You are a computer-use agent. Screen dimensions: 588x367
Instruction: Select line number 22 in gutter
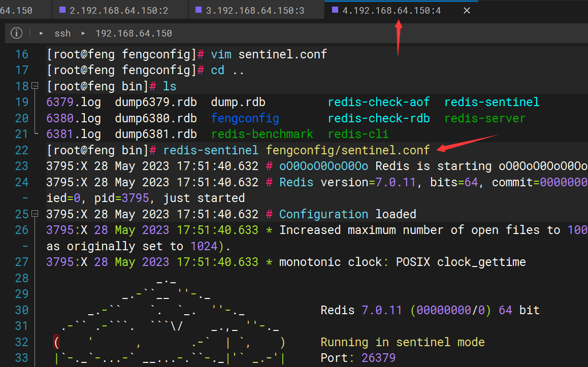click(x=22, y=150)
